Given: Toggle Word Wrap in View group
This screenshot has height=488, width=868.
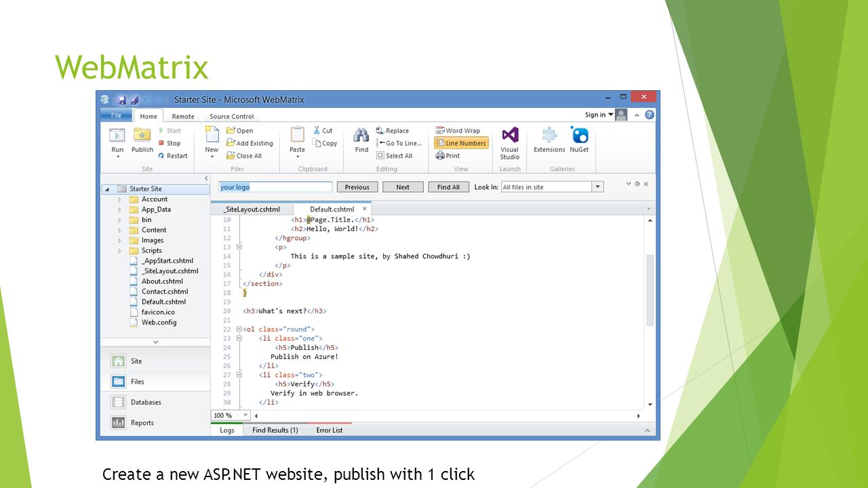Looking at the screenshot, I should click(458, 131).
